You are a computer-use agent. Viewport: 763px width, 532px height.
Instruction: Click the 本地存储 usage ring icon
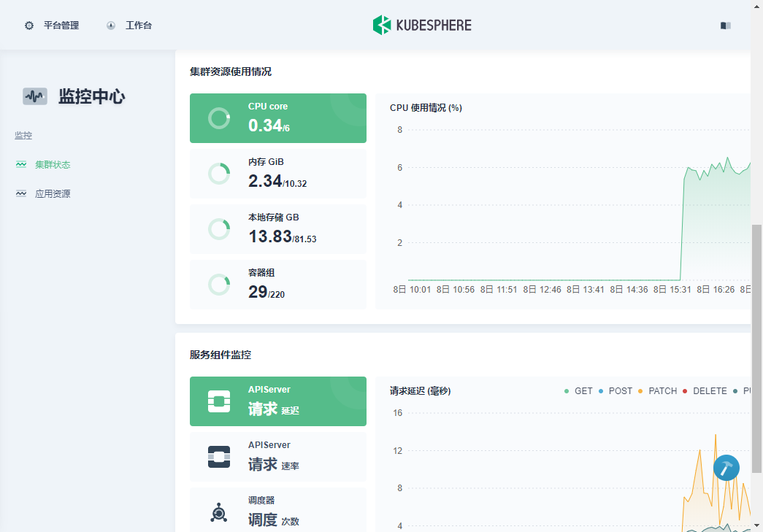coord(219,229)
